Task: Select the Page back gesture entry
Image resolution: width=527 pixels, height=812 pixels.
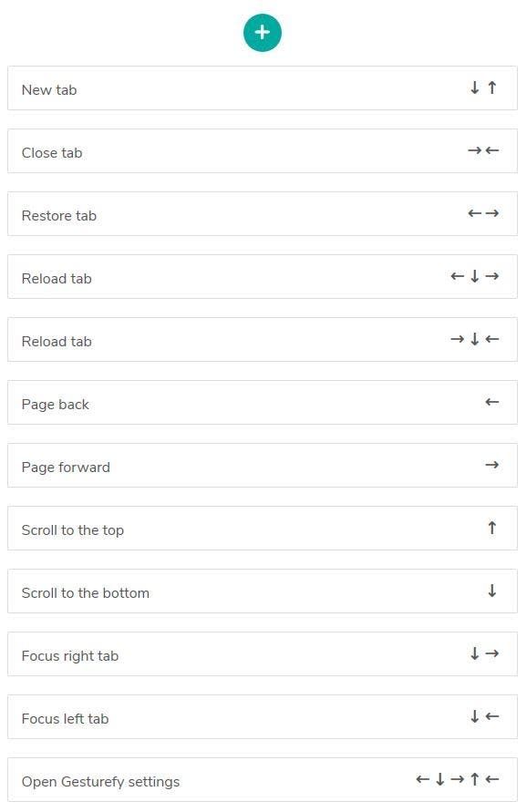Action: point(263,403)
